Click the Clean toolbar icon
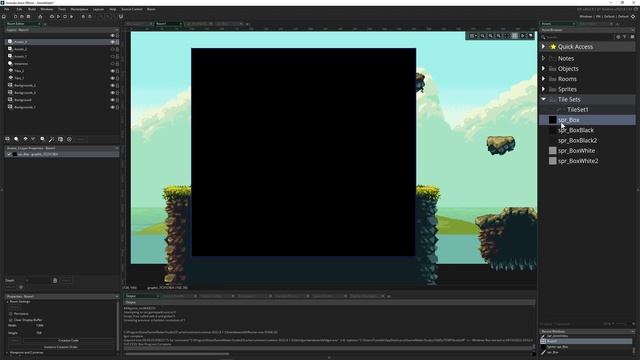 (x=71, y=17)
